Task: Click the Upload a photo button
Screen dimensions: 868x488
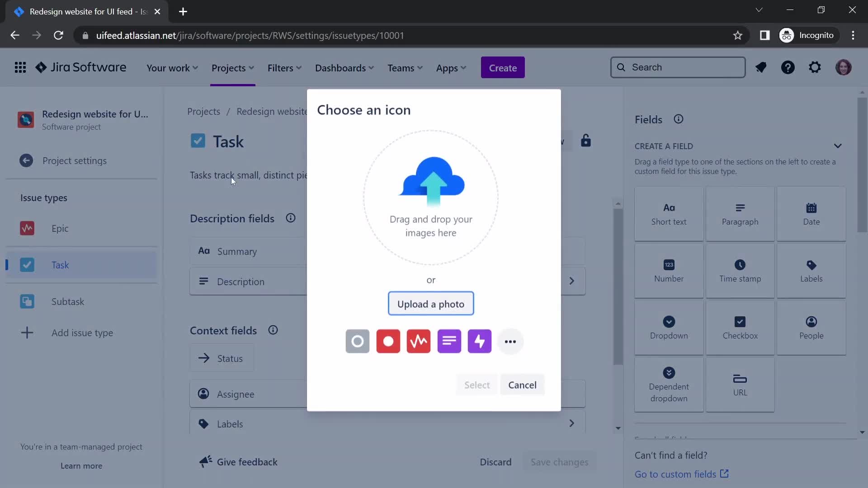Action: (x=431, y=304)
